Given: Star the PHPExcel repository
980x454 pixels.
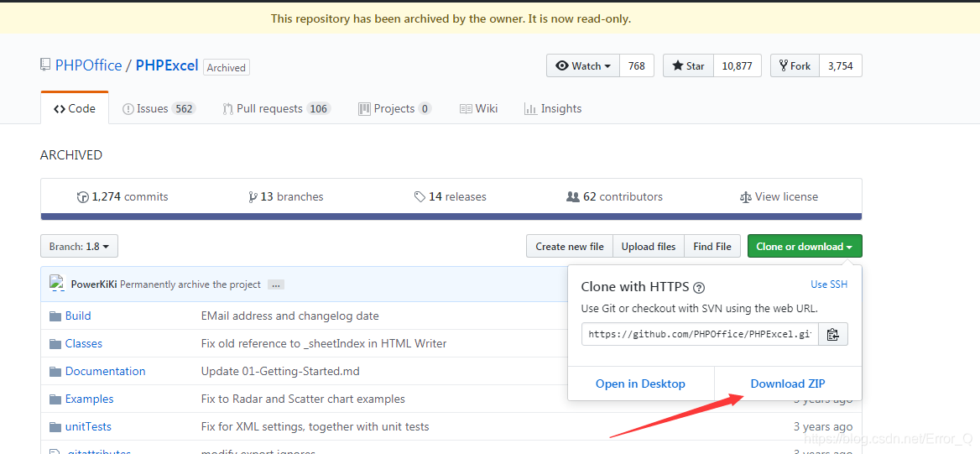Looking at the screenshot, I should pos(688,65).
